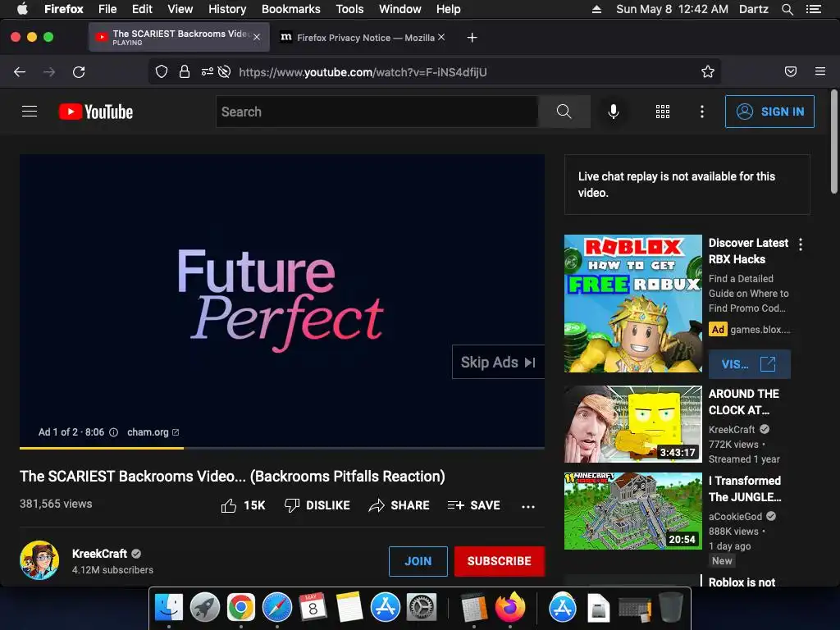Save page to Pocket

(x=791, y=72)
